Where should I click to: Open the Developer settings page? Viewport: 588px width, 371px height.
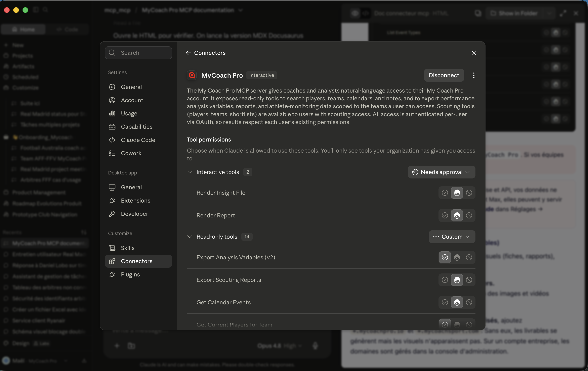[x=138, y=214]
